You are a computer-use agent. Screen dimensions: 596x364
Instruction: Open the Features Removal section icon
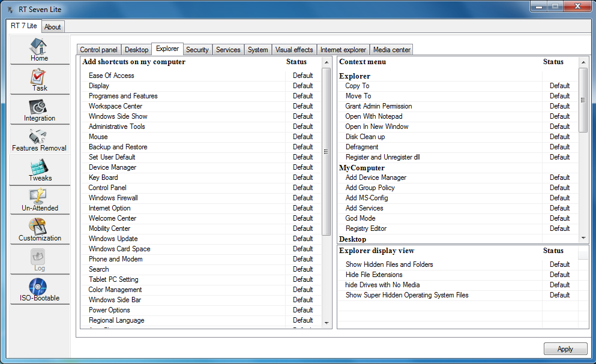(38, 136)
